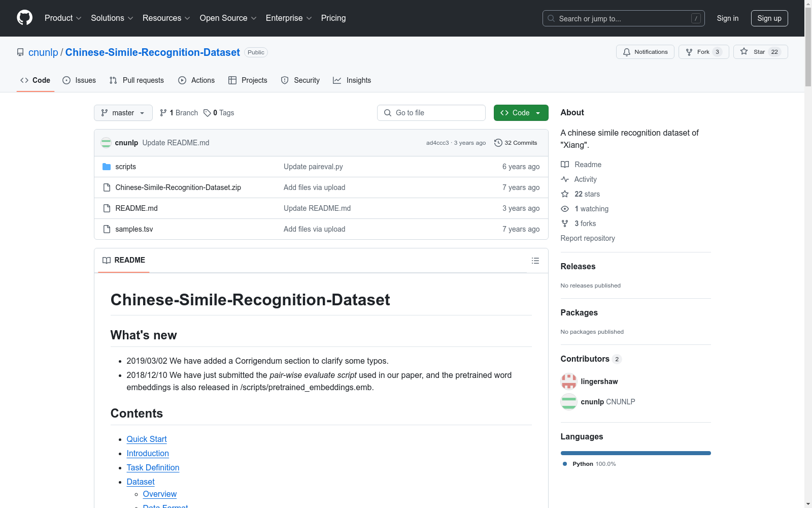The height and width of the screenshot is (508, 812).
Task: Click the Notifications bell button
Action: pyautogui.click(x=645, y=52)
